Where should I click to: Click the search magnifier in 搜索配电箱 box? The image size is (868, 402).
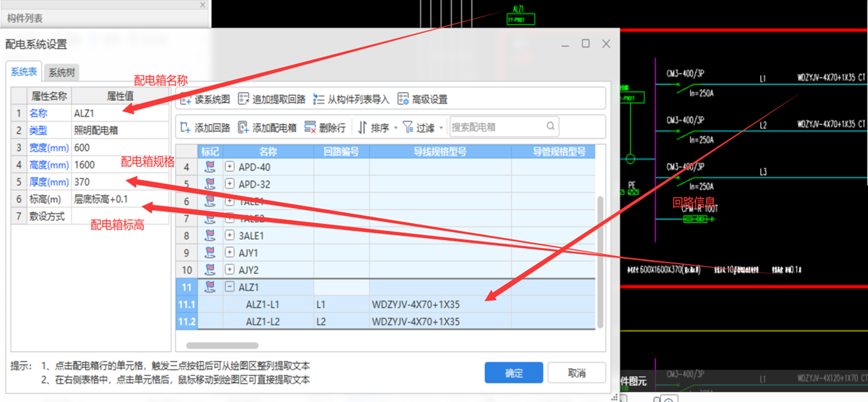point(551,127)
